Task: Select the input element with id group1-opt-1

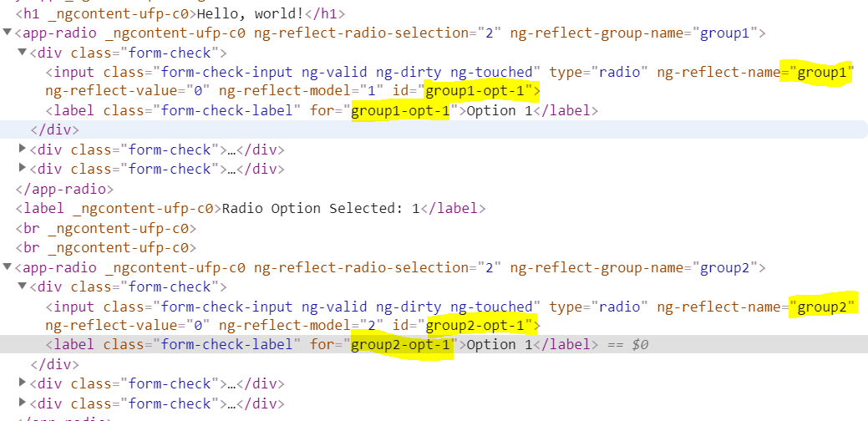Action: [449, 81]
